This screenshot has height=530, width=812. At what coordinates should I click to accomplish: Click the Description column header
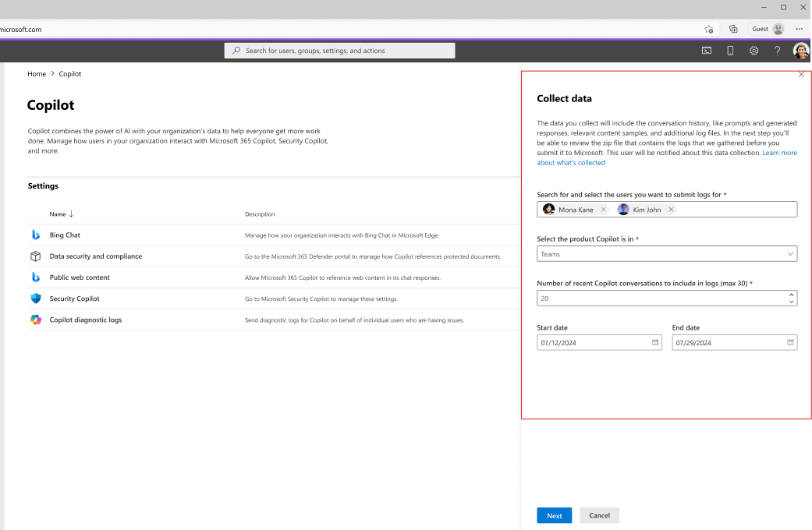[260, 214]
